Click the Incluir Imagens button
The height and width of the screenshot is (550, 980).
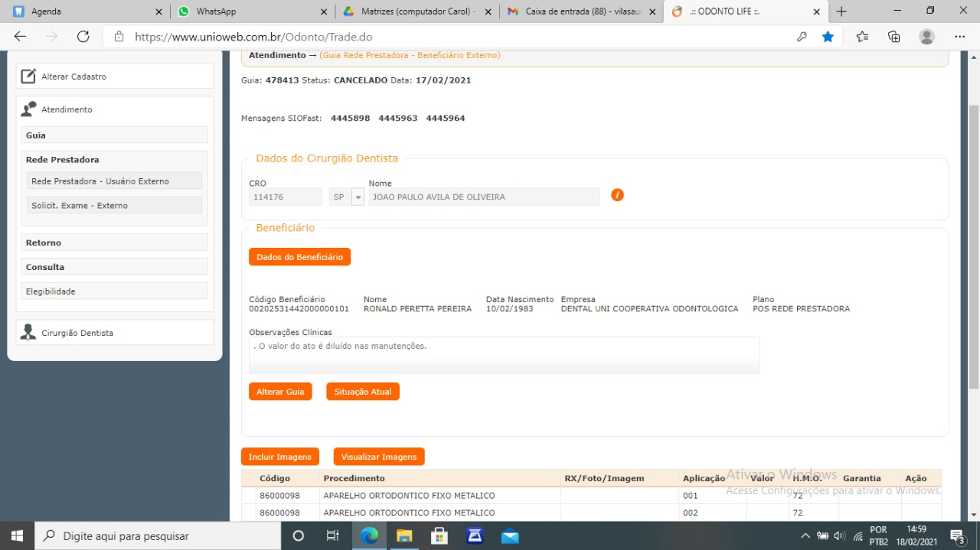point(280,457)
